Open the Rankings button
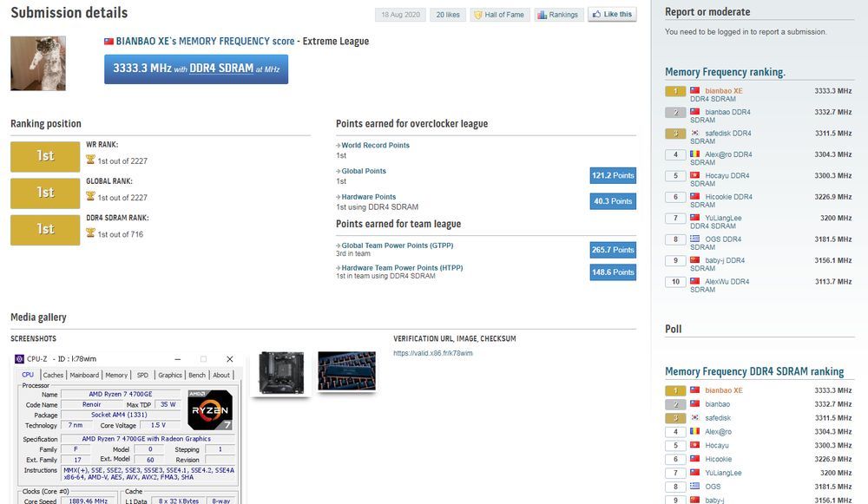 557,15
